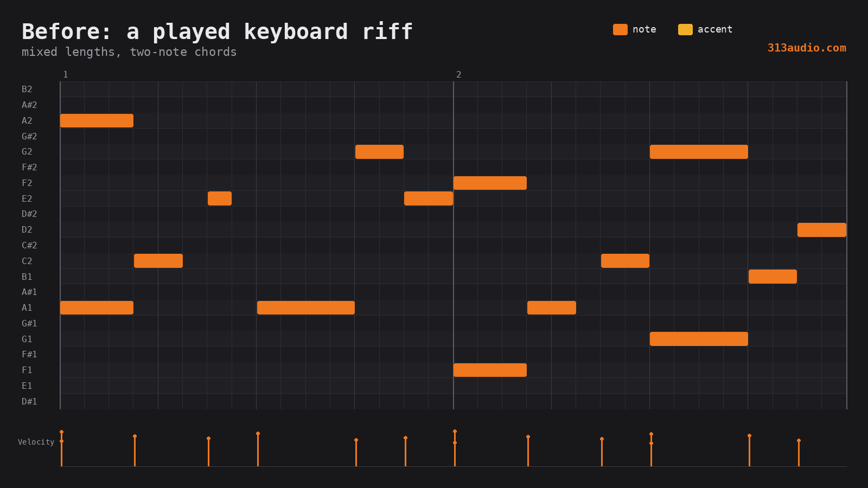The width and height of the screenshot is (868, 488).
Task: Click the bar 1 marker
Action: (x=65, y=74)
